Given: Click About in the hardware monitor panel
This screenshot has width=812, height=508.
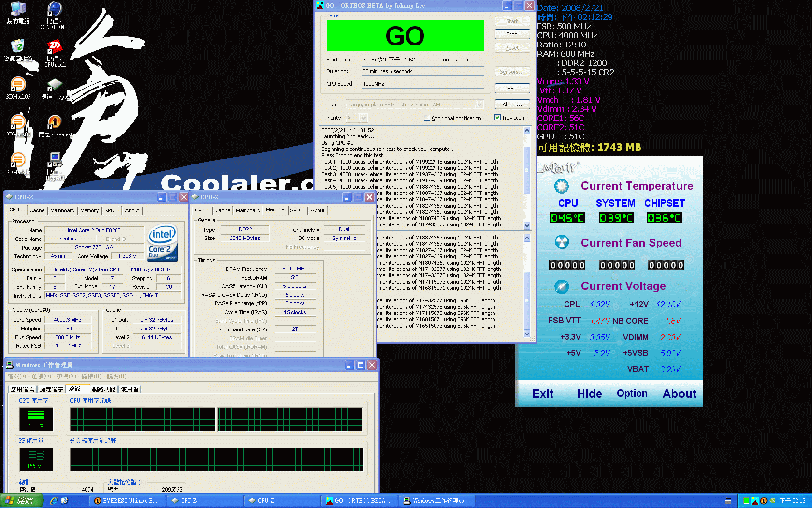Looking at the screenshot, I should (x=679, y=394).
